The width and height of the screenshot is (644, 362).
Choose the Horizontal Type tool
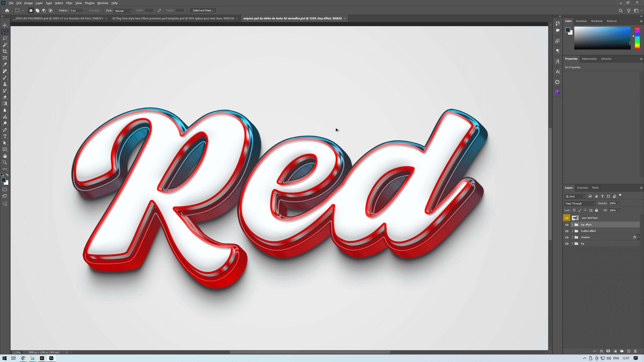(5, 137)
